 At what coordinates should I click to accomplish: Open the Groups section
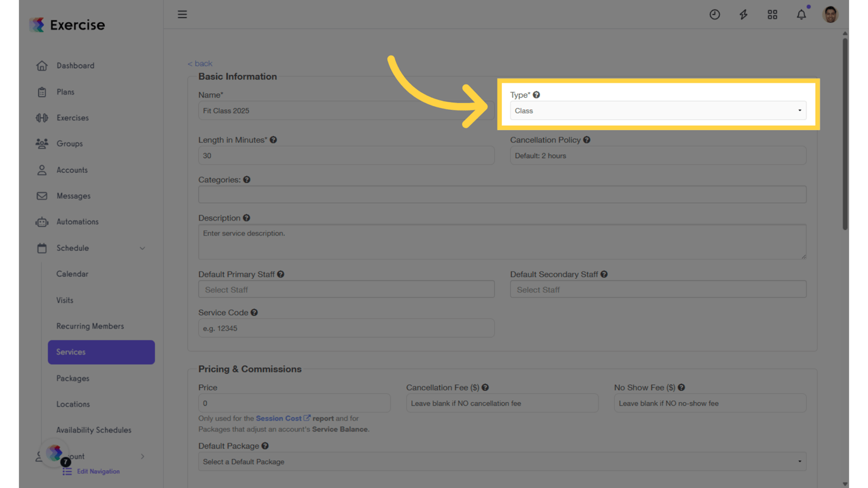tap(71, 144)
